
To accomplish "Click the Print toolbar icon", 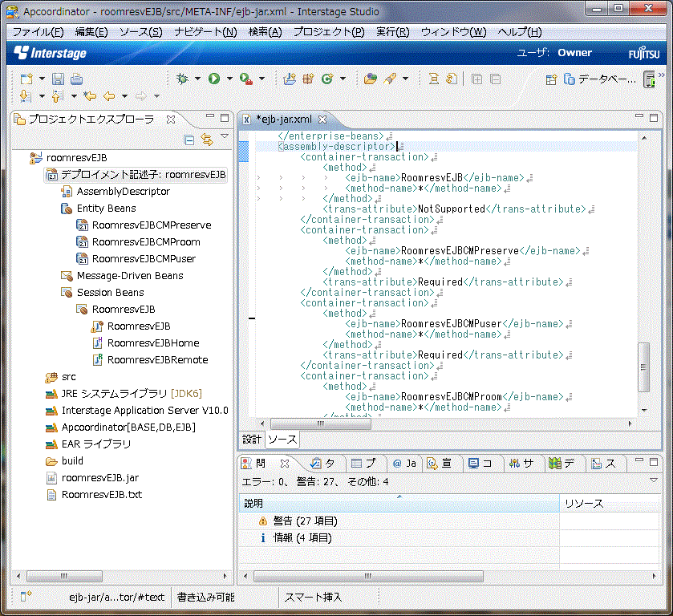I will tap(76, 79).
